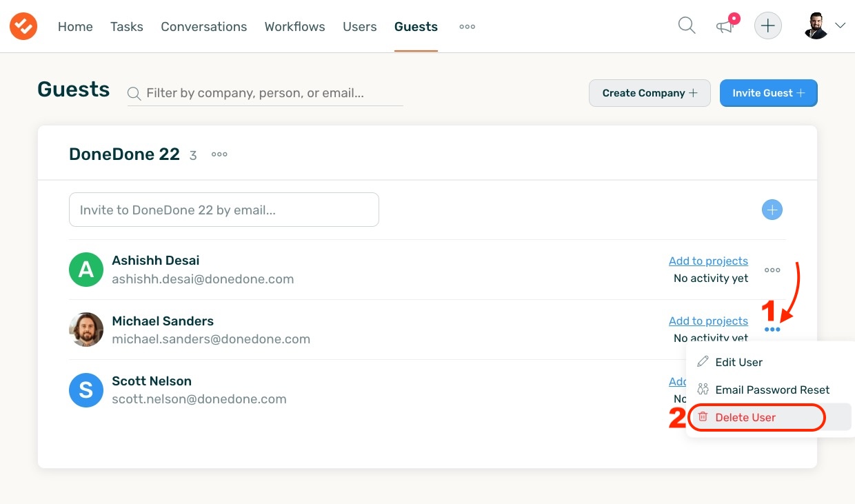Click Ashishh Desai name
Screen dimensions: 855x504
pos(156,261)
